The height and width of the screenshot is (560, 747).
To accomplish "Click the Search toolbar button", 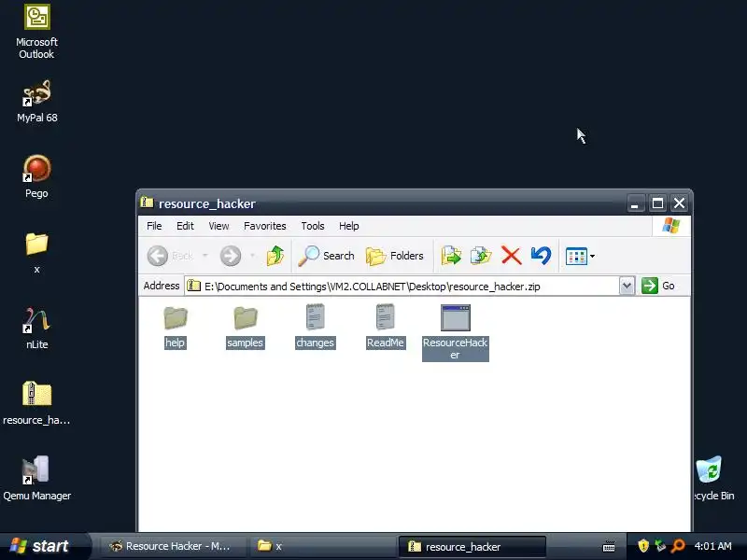I will coord(326,256).
